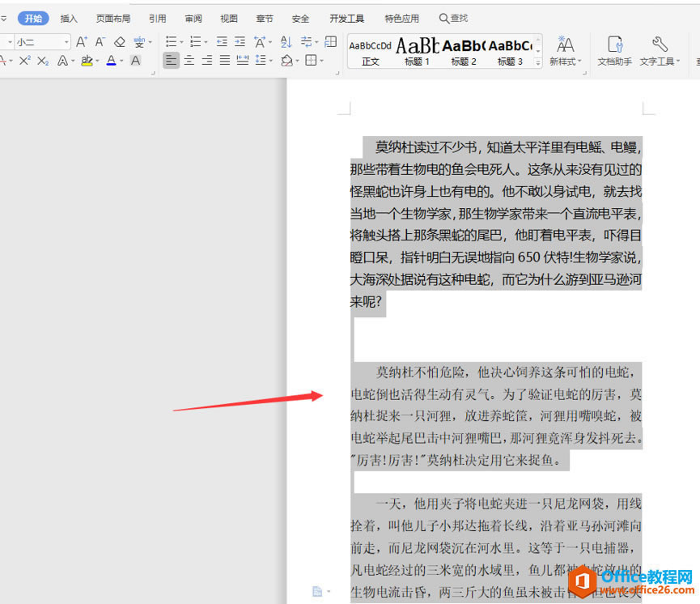700x604 pixels.
Task: Decrease font size with A- icon
Action: [100, 42]
